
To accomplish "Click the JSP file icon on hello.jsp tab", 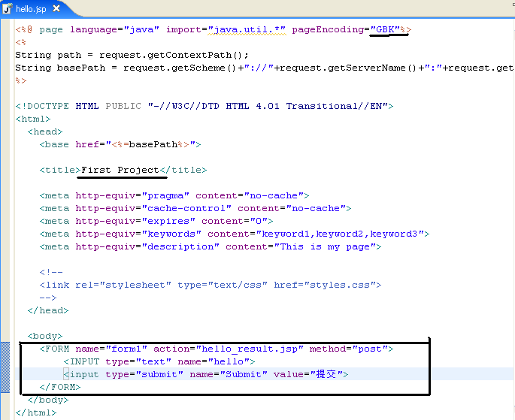I will (8, 9).
